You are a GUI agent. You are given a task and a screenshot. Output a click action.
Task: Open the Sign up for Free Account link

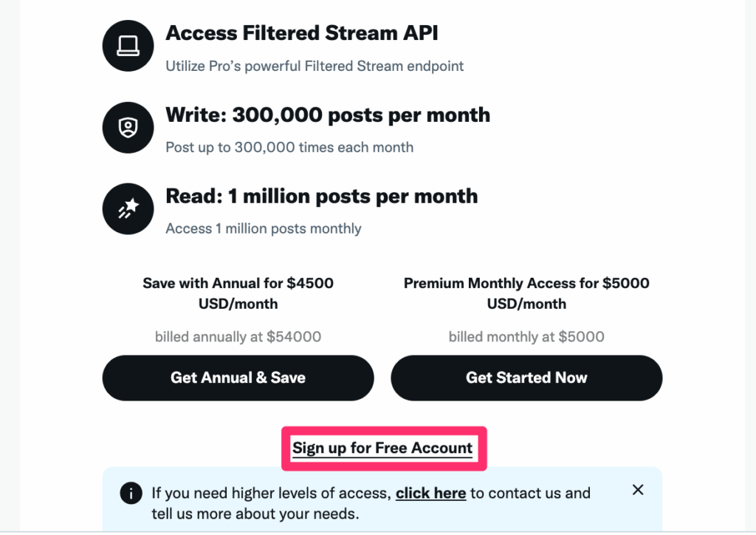click(382, 448)
